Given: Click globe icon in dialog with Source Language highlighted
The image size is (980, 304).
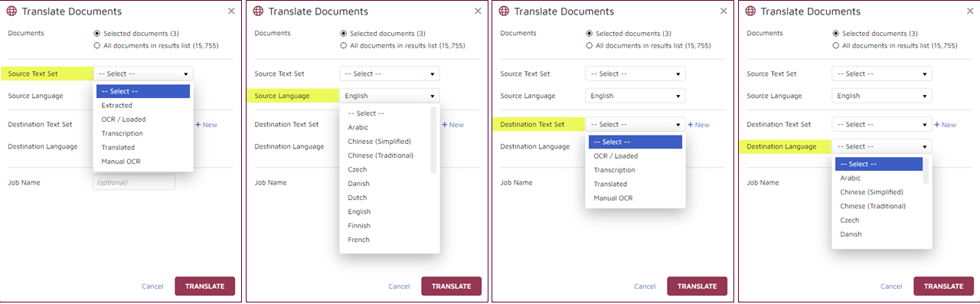Looking at the screenshot, I should pos(258,11).
